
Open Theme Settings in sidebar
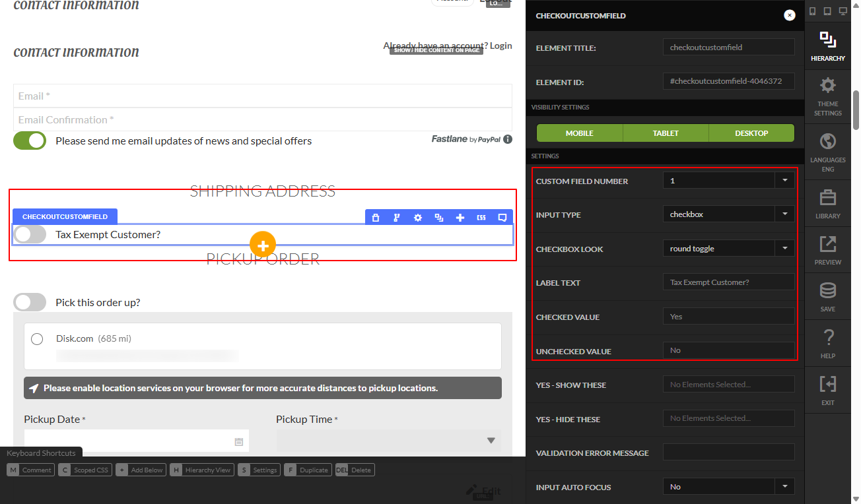[828, 96]
